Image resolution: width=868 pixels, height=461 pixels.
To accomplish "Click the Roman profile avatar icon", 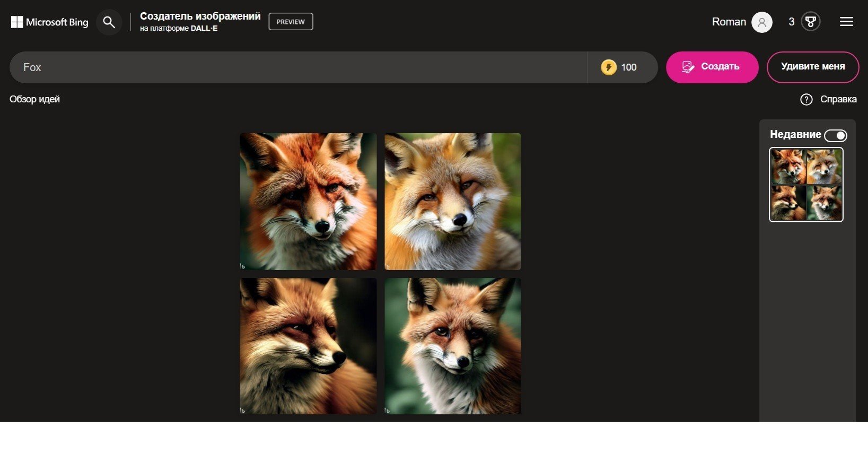I will (x=761, y=22).
